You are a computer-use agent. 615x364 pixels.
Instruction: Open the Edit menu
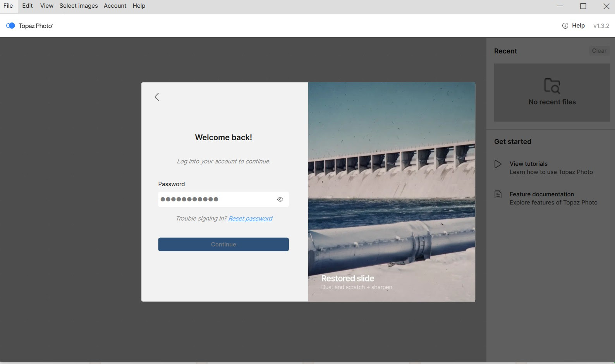(x=27, y=6)
